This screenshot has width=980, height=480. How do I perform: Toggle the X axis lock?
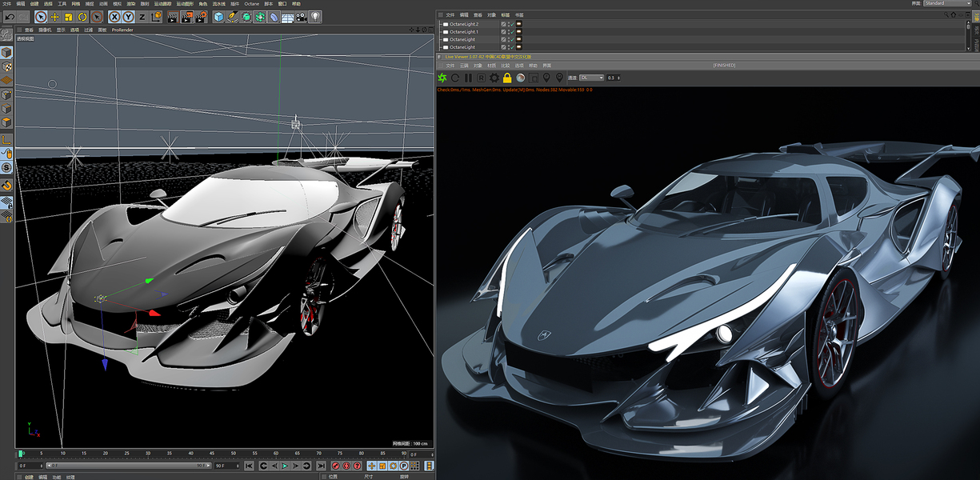click(114, 17)
